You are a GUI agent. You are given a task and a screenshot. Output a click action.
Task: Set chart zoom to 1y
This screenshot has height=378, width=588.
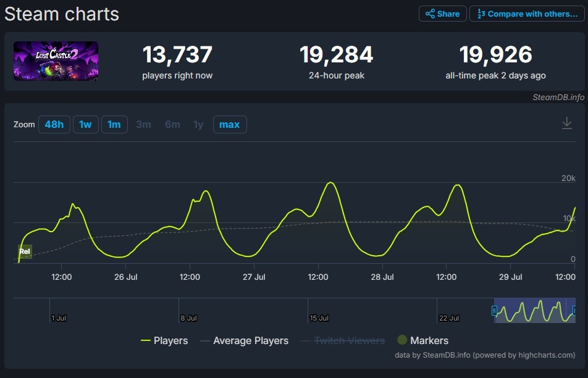click(x=198, y=125)
